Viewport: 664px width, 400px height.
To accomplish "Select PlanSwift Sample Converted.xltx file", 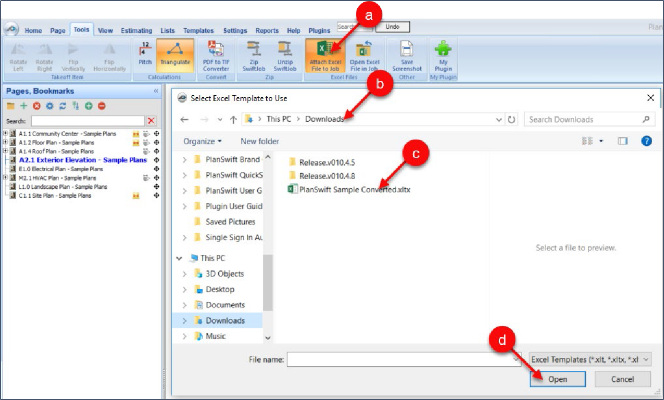I will click(x=349, y=190).
